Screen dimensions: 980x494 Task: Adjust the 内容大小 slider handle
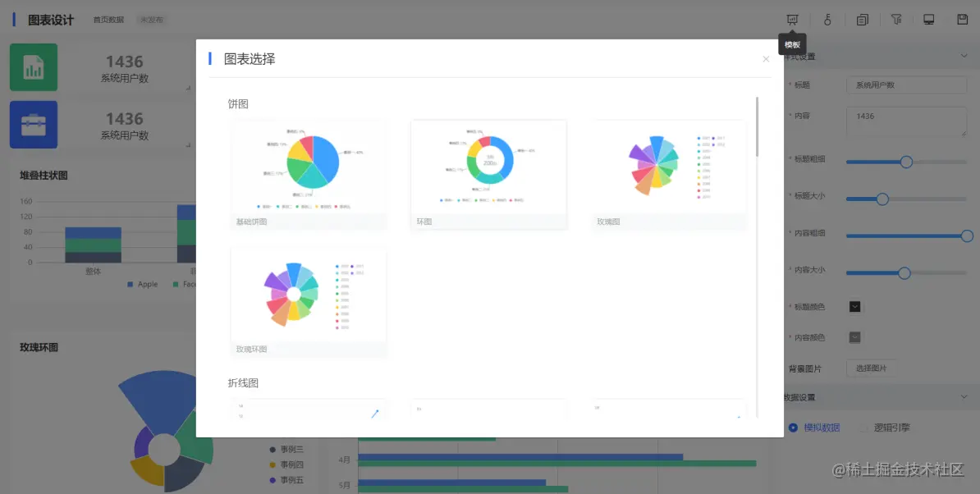(x=904, y=273)
